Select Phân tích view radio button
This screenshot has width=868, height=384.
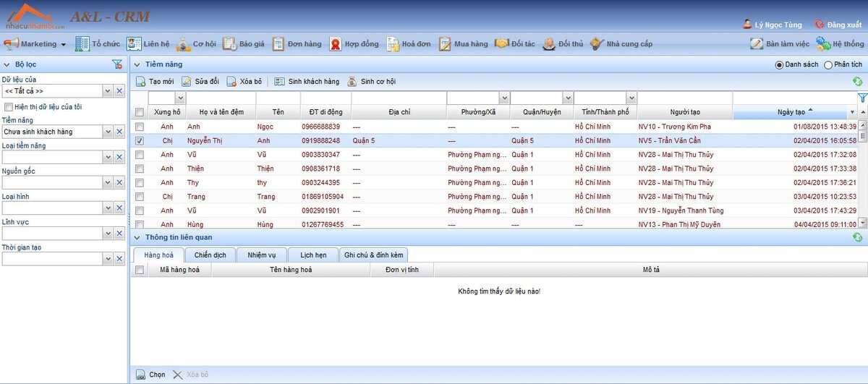tap(828, 64)
